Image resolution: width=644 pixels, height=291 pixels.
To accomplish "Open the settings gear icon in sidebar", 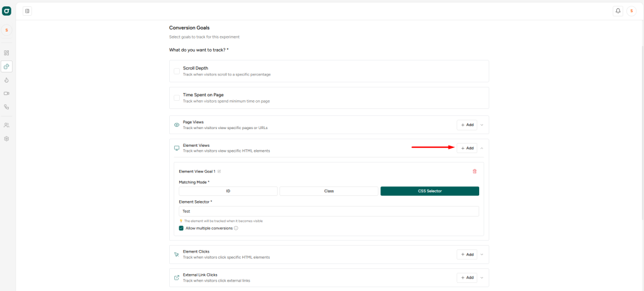I will (6, 139).
